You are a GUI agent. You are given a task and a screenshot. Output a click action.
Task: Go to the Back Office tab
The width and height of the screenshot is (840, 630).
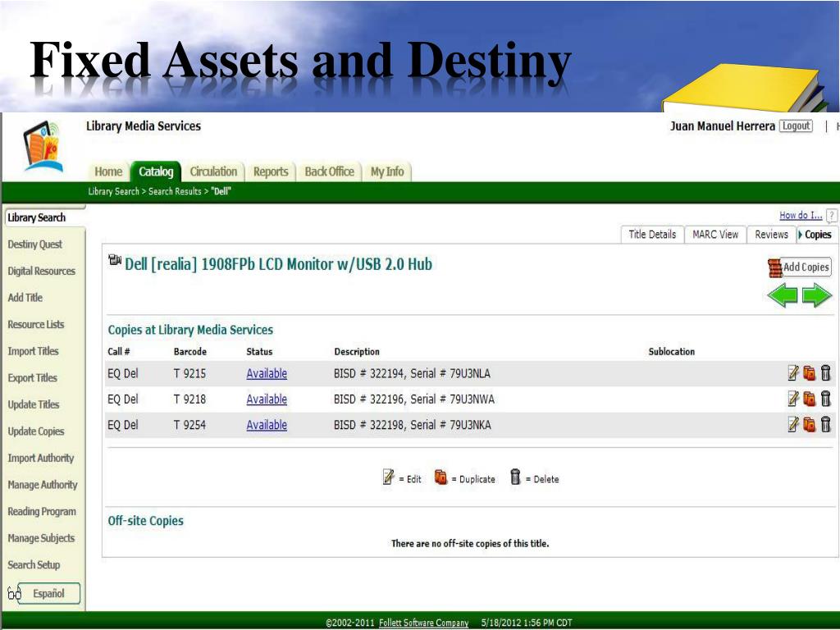coord(330,171)
